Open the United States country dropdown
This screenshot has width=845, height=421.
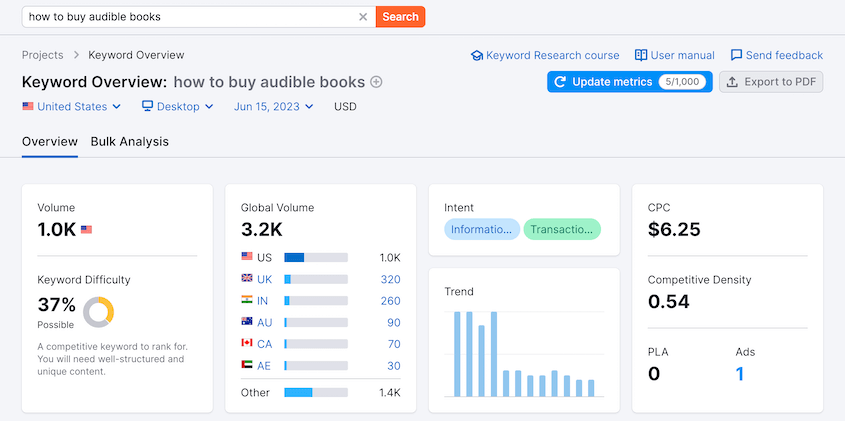(71, 107)
